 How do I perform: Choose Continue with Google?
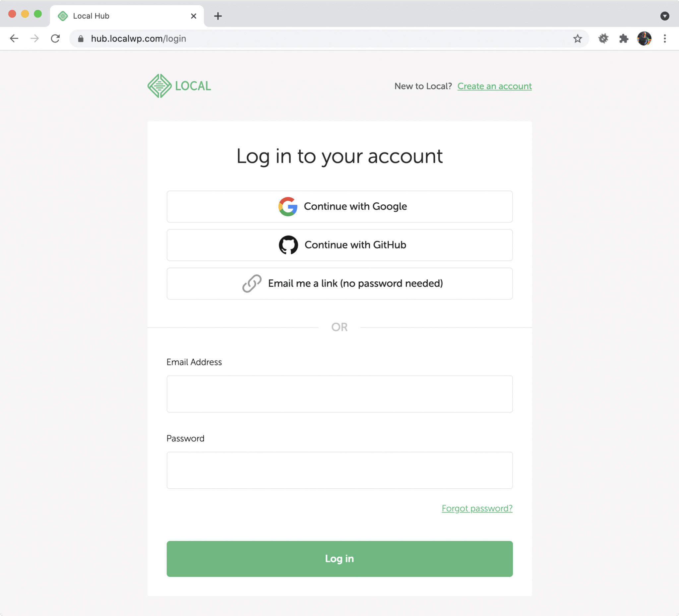pyautogui.click(x=339, y=207)
